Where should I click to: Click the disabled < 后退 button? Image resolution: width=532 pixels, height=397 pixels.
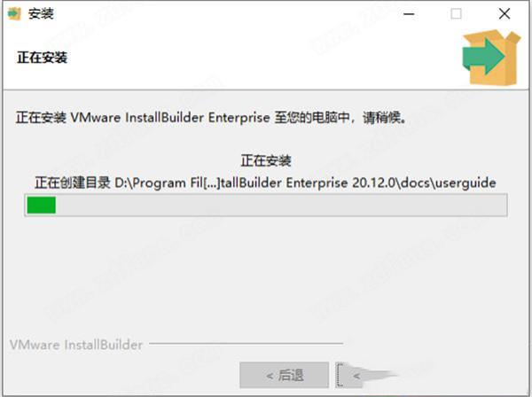tap(285, 375)
